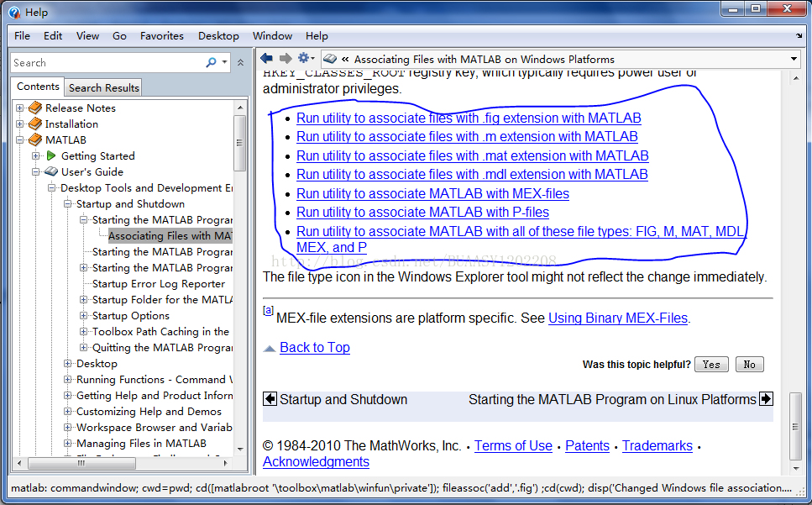This screenshot has height=505, width=812.
Task: Expand the Release Notes tree node
Action: [x=19, y=108]
